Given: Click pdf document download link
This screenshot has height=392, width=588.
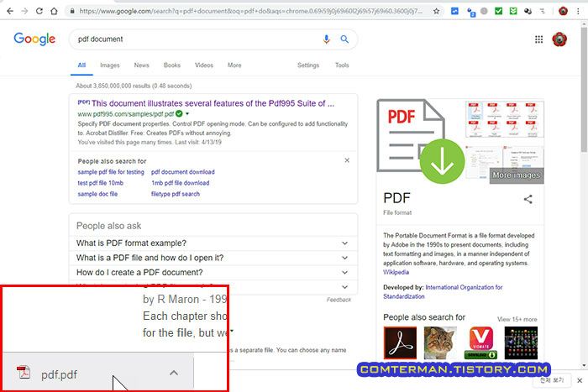Looking at the screenshot, I should [183, 172].
